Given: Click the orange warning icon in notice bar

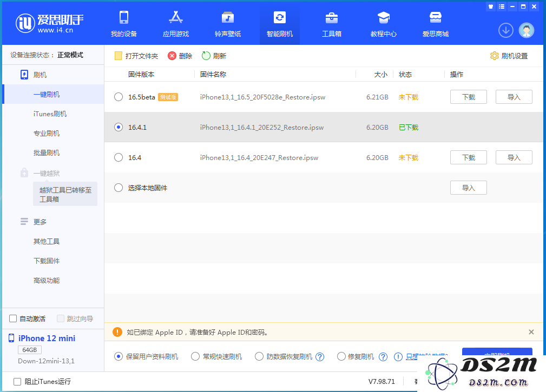Looking at the screenshot, I should coord(117,332).
